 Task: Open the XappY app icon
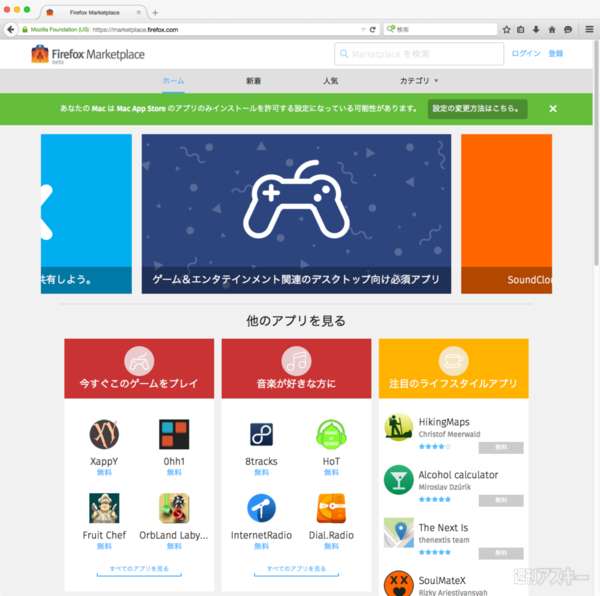point(104,434)
